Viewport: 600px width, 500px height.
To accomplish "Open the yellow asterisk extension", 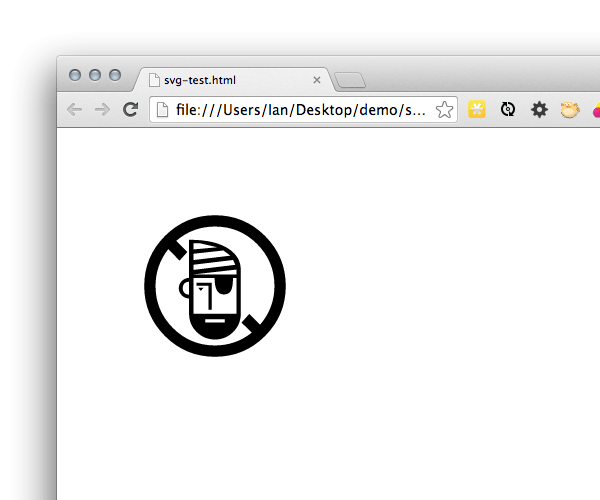I will pyautogui.click(x=477, y=109).
